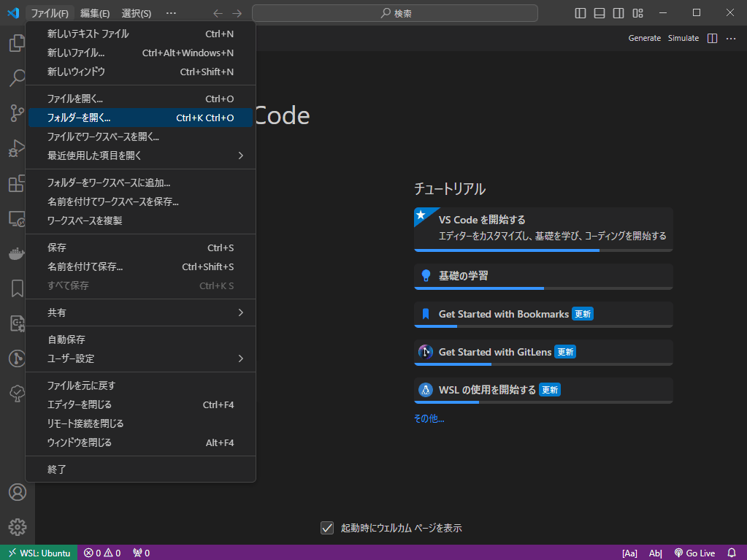Viewport: 747px width, 560px height.
Task: Open the その他... link
Action: [x=429, y=418]
